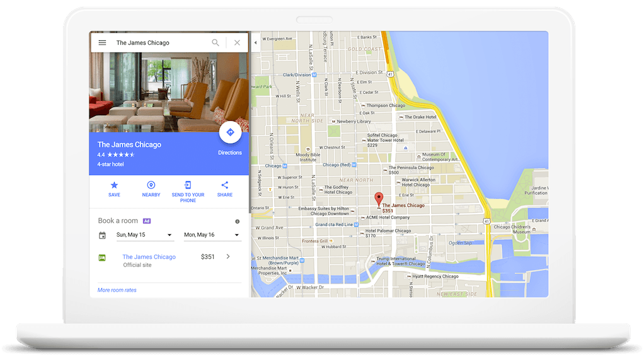
Task: Click Clark/Division transit station label
Action: 297,75
